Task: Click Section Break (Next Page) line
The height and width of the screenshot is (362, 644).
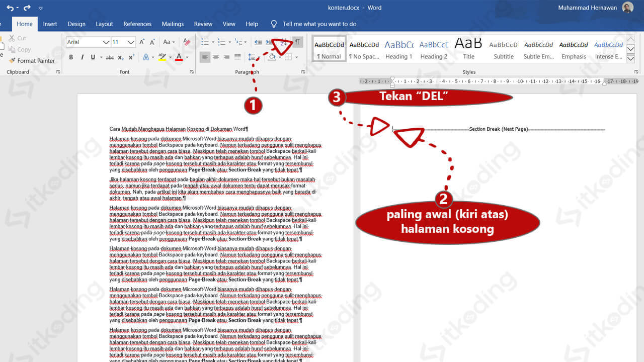Action: click(499, 129)
